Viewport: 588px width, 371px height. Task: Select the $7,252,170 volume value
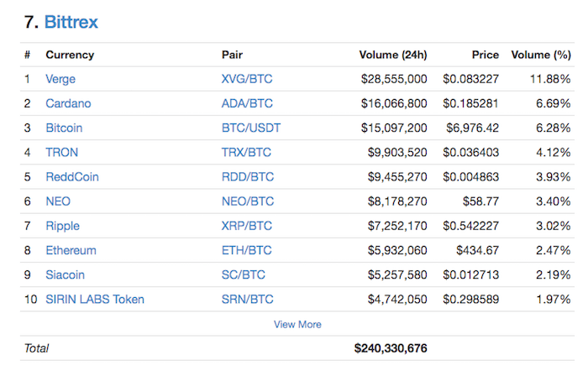point(397,226)
